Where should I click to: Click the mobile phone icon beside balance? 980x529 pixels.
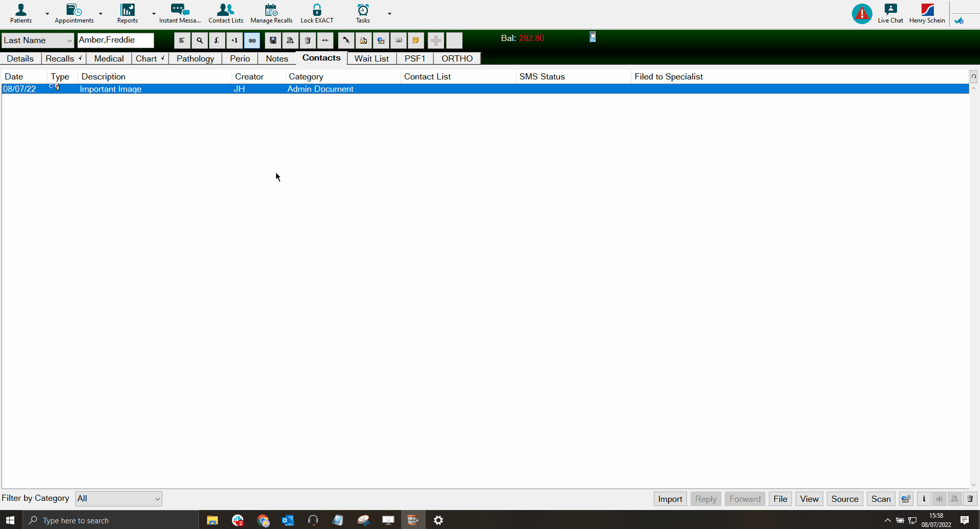point(593,37)
